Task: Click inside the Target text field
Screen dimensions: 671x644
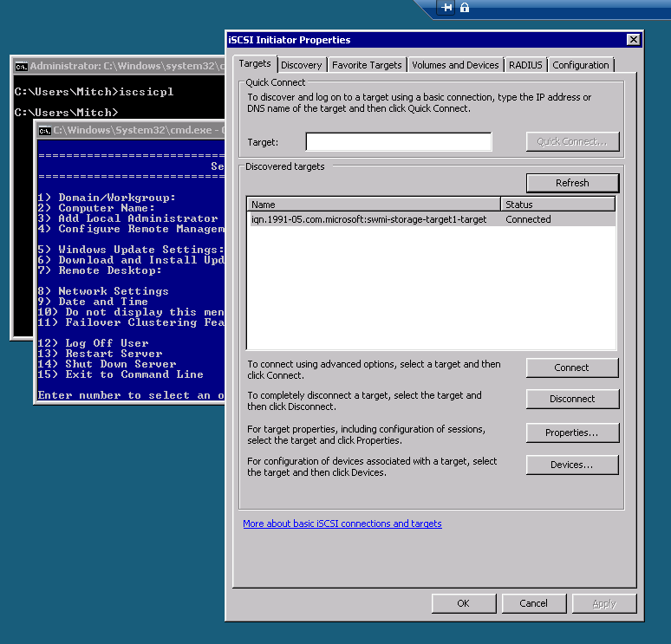Action: pos(398,142)
